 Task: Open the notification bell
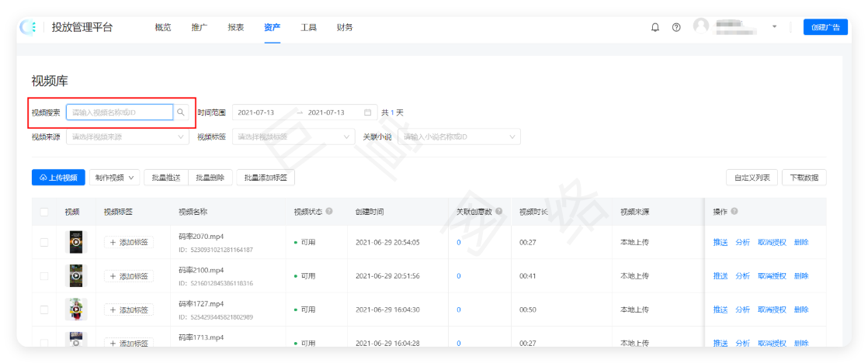pos(654,27)
